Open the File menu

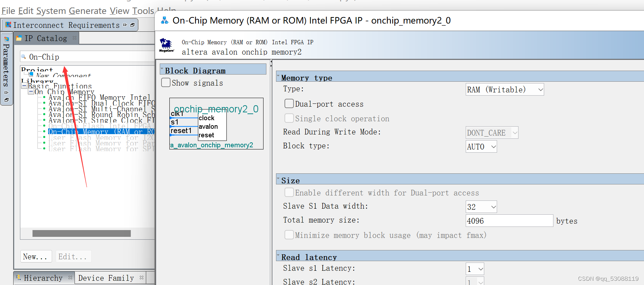(x=8, y=11)
